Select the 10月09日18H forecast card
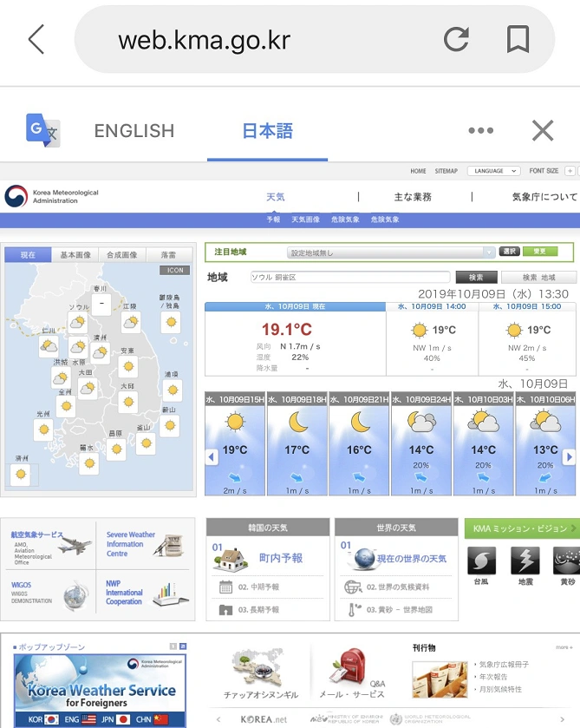Viewport: 580px width, 728px height. tap(297, 444)
